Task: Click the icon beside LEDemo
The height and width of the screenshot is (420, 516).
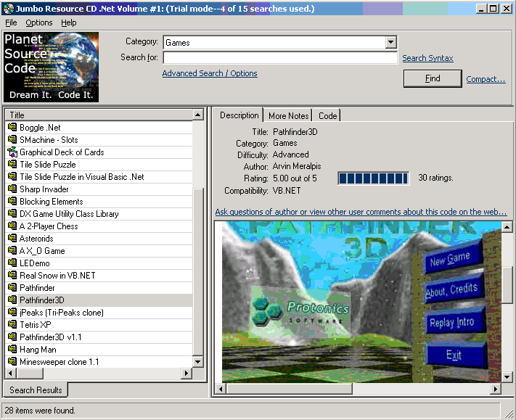Action: point(12,263)
